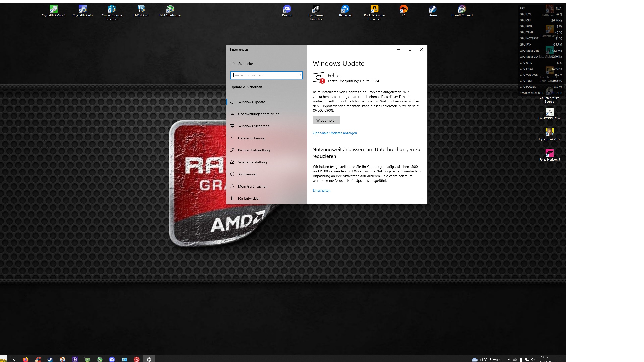The image size is (644, 362).
Task: Launch HWiNFO64 from the desktop
Action: (x=141, y=9)
